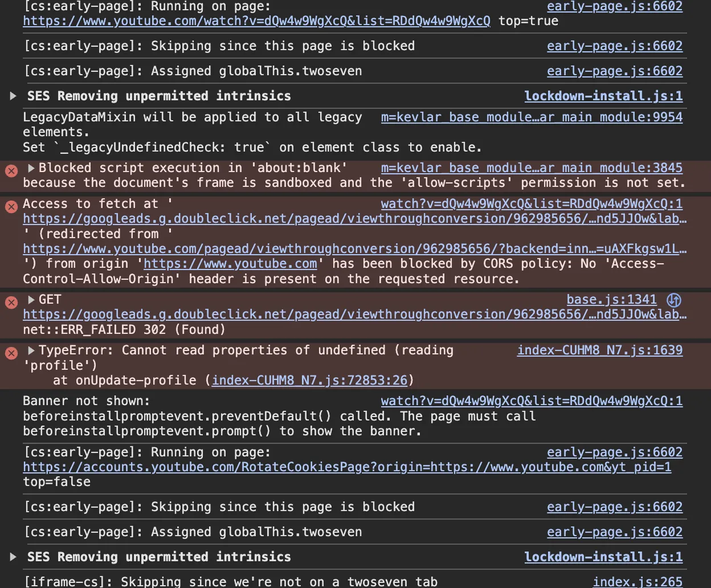This screenshot has height=588, width=711.
Task: Open googleads doubleclick URL in the Access to fetch error
Action: [354, 219]
